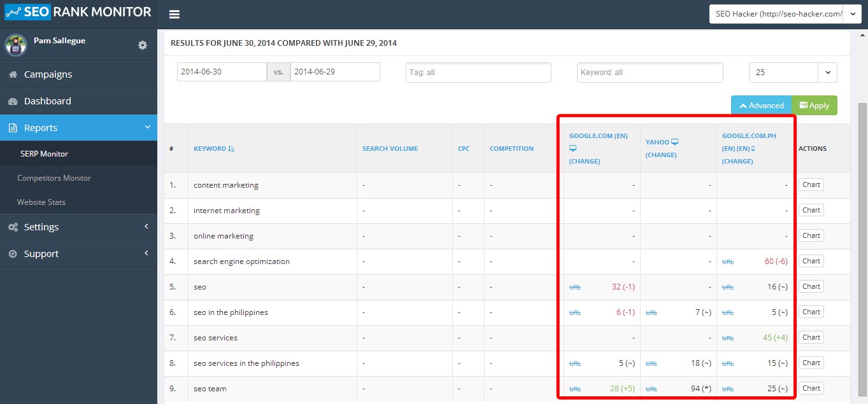Open Chart for online marketing

[x=811, y=235]
